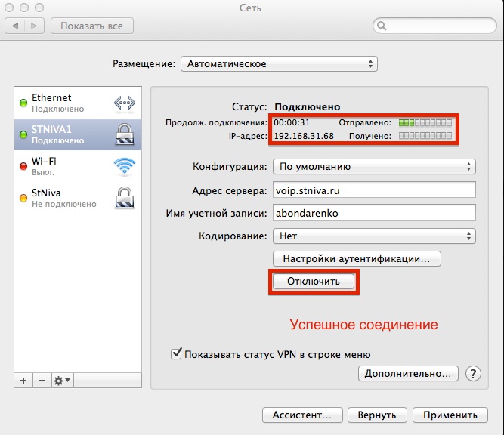Click the STNIVA1 VPN padlock icon

[124, 134]
